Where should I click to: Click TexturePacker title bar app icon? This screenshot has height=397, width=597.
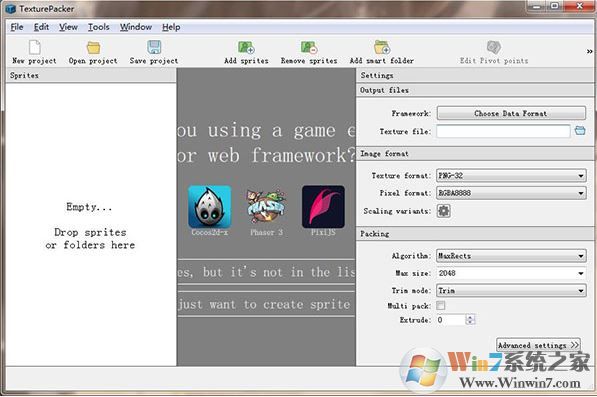click(11, 8)
